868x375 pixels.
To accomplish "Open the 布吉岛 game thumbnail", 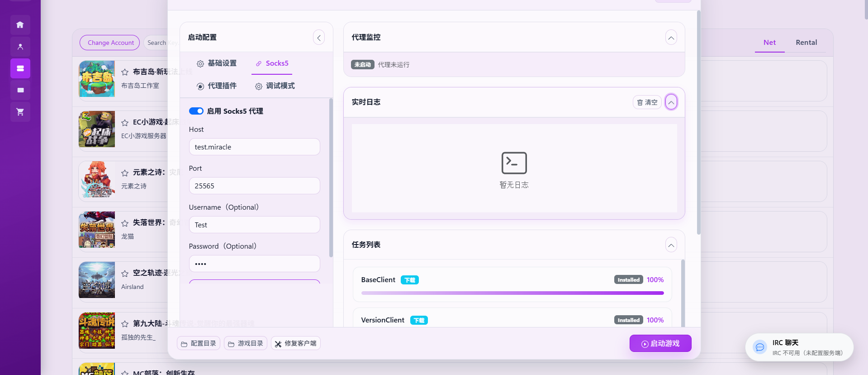I will (x=97, y=79).
